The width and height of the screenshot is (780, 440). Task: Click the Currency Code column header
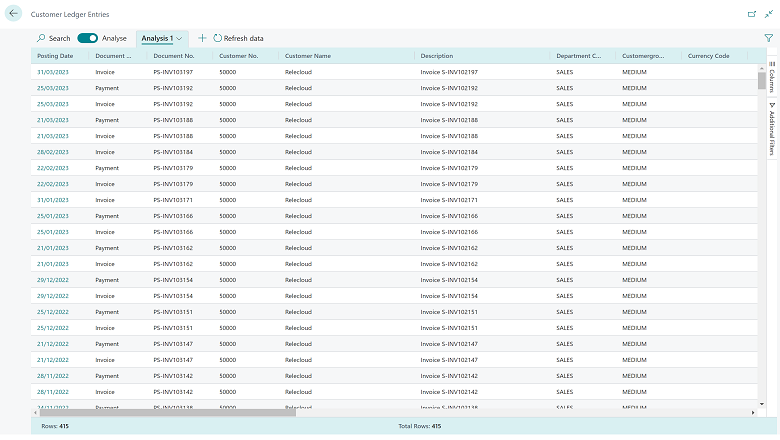708,56
